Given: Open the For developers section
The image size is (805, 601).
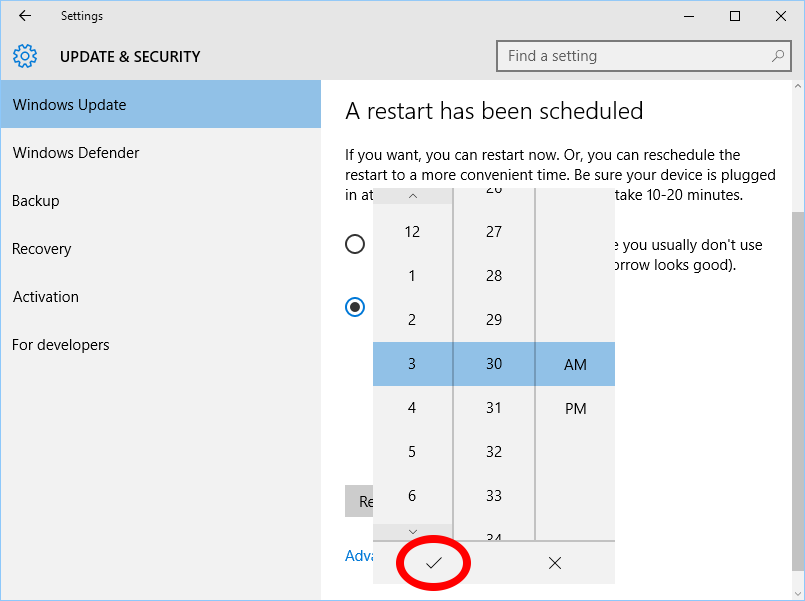Looking at the screenshot, I should (161, 345).
